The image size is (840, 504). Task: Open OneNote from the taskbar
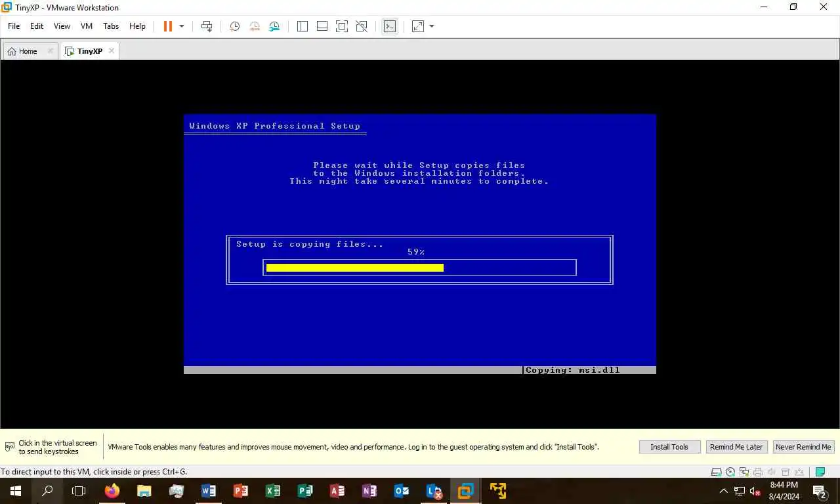point(369,491)
